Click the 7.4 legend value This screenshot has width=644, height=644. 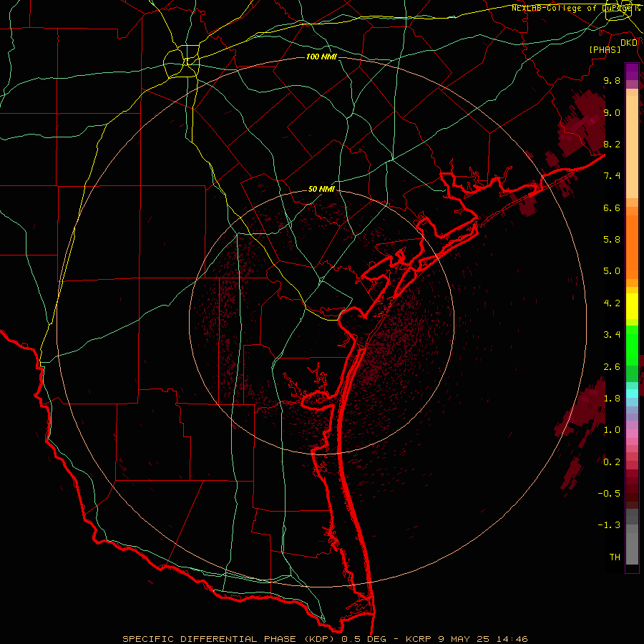[612, 176]
